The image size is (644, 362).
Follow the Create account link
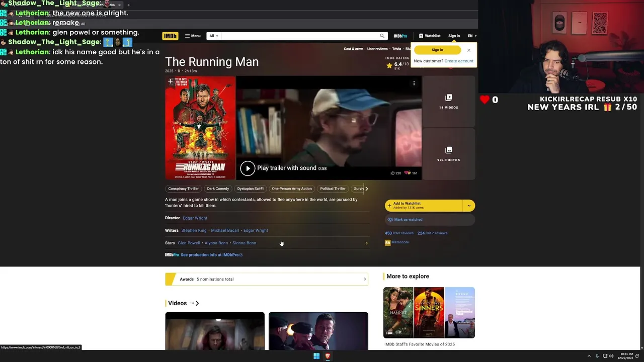[x=459, y=61]
